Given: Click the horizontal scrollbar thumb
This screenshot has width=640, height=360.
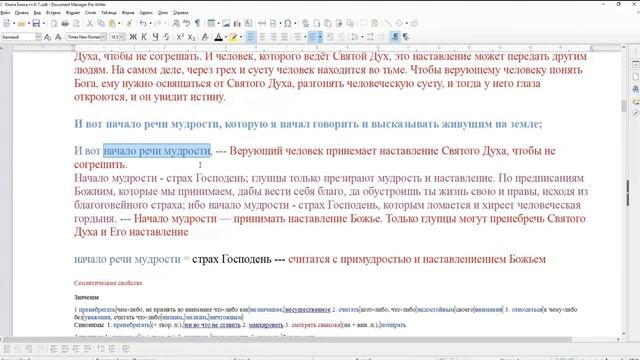Looking at the screenshot, I should (288, 340).
